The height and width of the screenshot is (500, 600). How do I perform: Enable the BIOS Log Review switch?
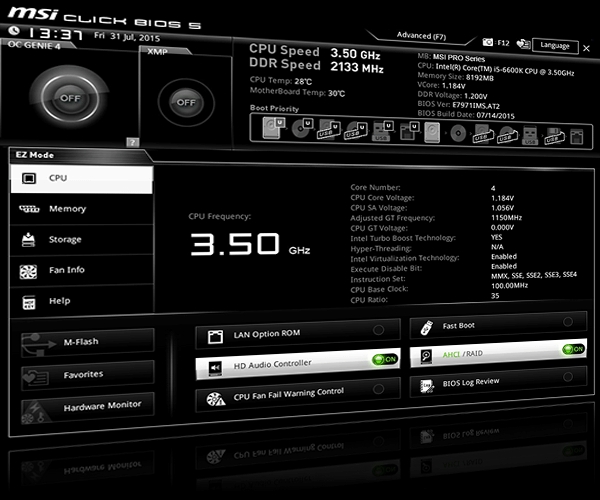(568, 377)
